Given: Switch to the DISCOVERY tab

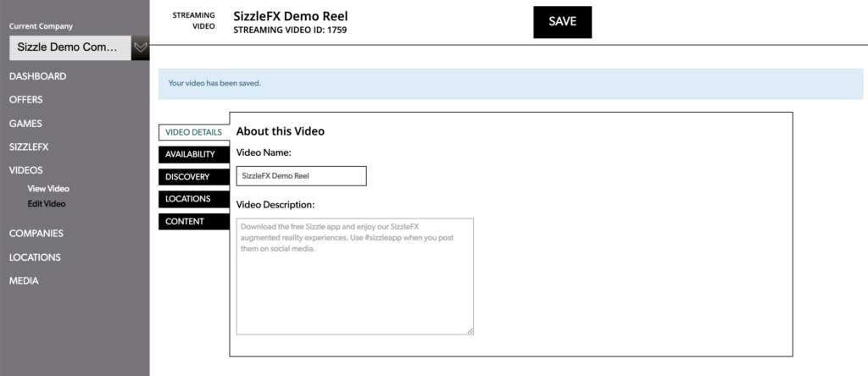Looking at the screenshot, I should point(194,177).
